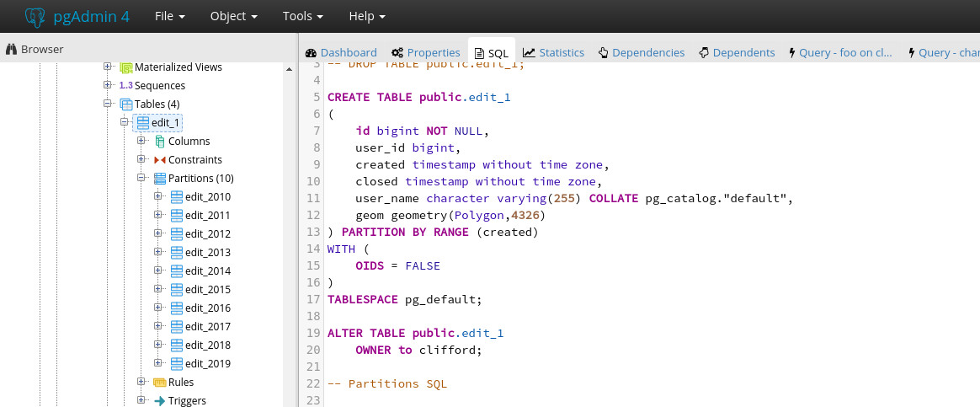980x407 pixels.
Task: Click line number 10 in gutter
Action: point(313,181)
